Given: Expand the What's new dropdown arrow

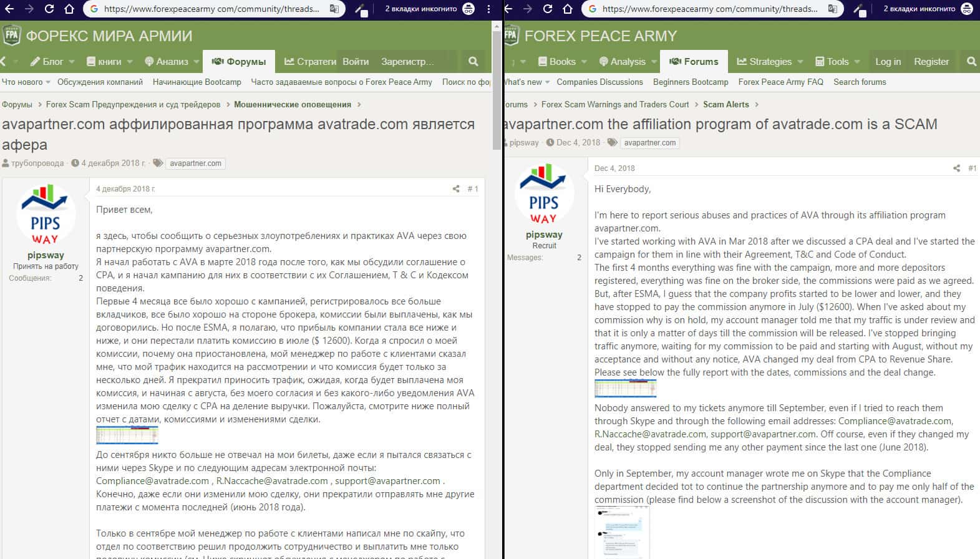Looking at the screenshot, I should [547, 82].
